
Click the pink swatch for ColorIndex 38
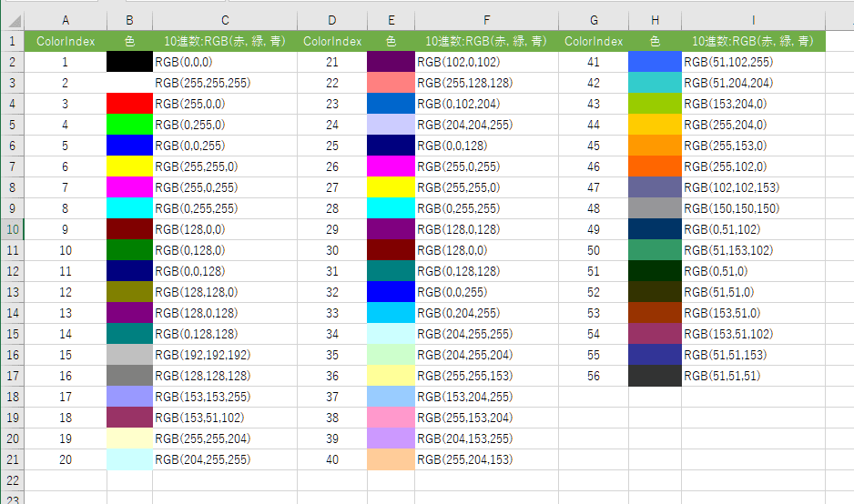[x=391, y=418]
